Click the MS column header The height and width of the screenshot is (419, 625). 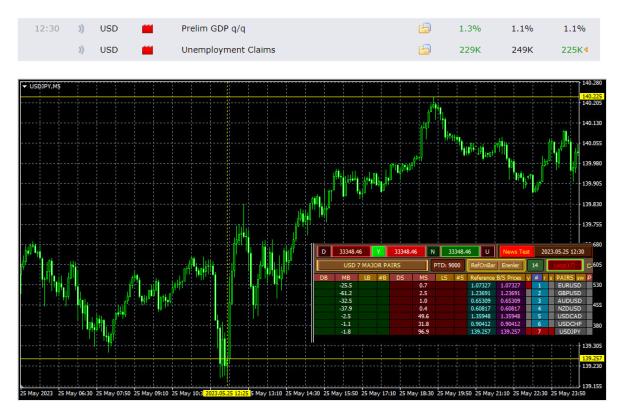click(423, 277)
